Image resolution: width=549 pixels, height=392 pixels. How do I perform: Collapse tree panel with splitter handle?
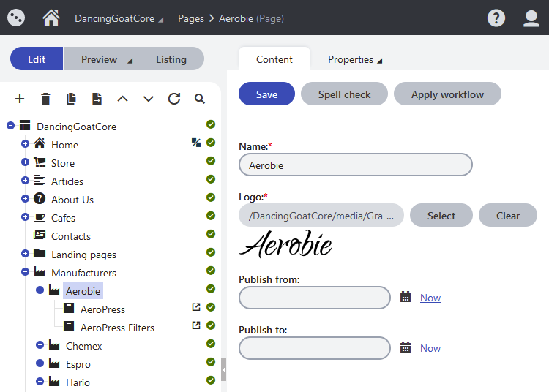coord(224,369)
